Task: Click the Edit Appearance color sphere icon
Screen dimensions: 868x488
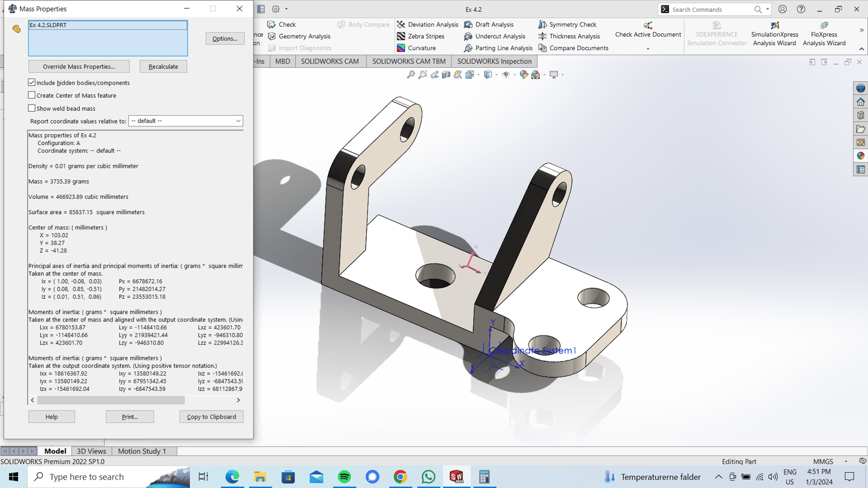Action: pos(524,75)
